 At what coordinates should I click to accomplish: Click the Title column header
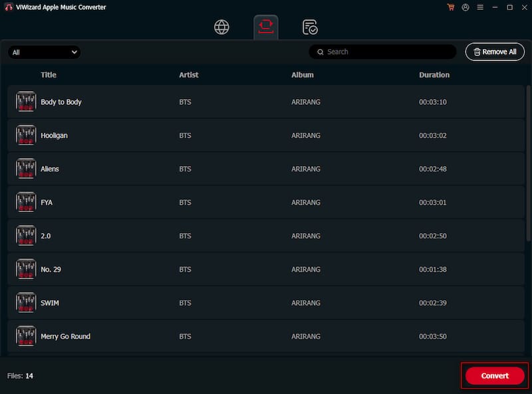pyautogui.click(x=49, y=75)
